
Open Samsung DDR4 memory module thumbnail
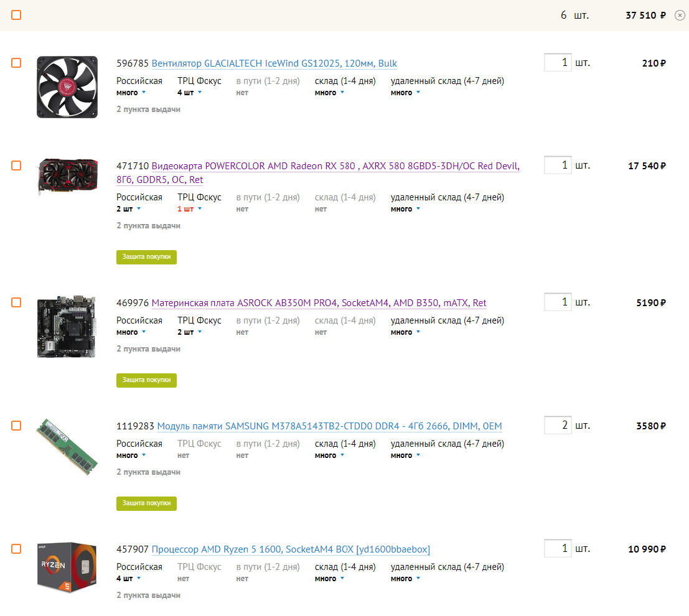[67, 447]
